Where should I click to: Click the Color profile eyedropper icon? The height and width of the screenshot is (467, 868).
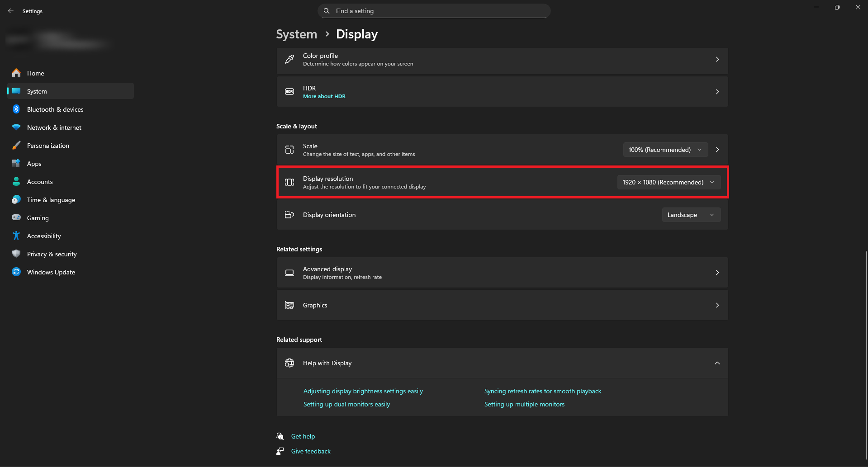(289, 59)
